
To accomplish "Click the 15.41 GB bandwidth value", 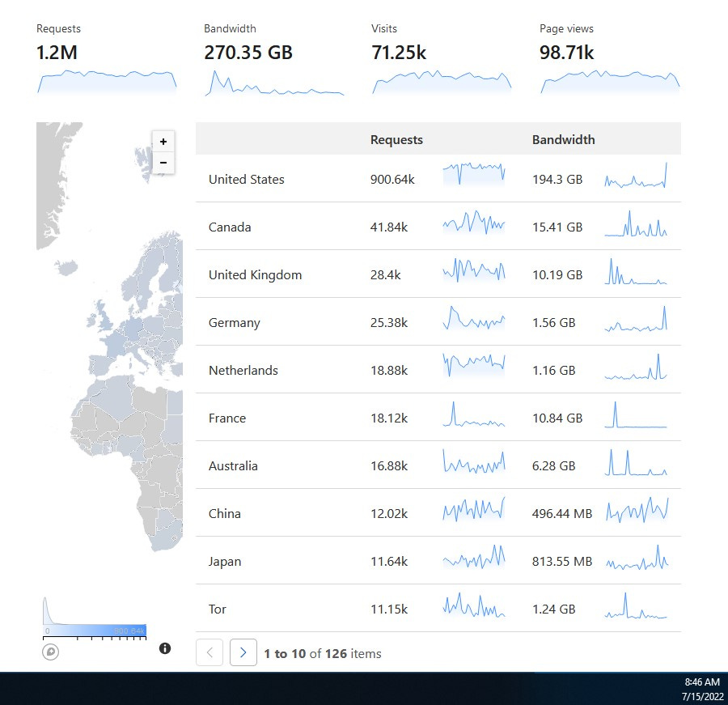I will click(x=557, y=227).
